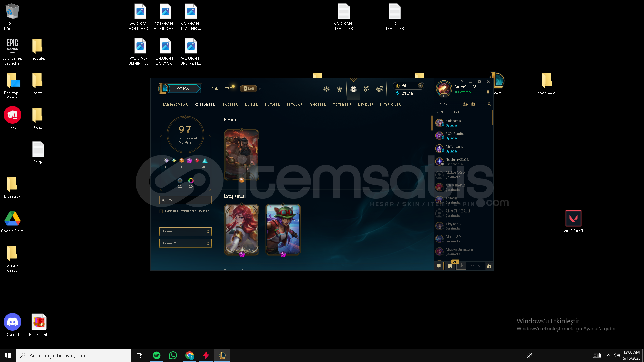
Task: Open missions icon with badge 26
Action: (x=450, y=266)
